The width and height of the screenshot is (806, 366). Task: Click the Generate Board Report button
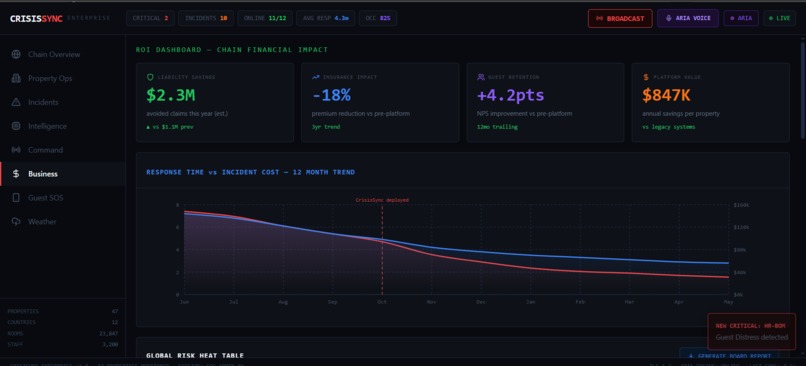tap(729, 356)
